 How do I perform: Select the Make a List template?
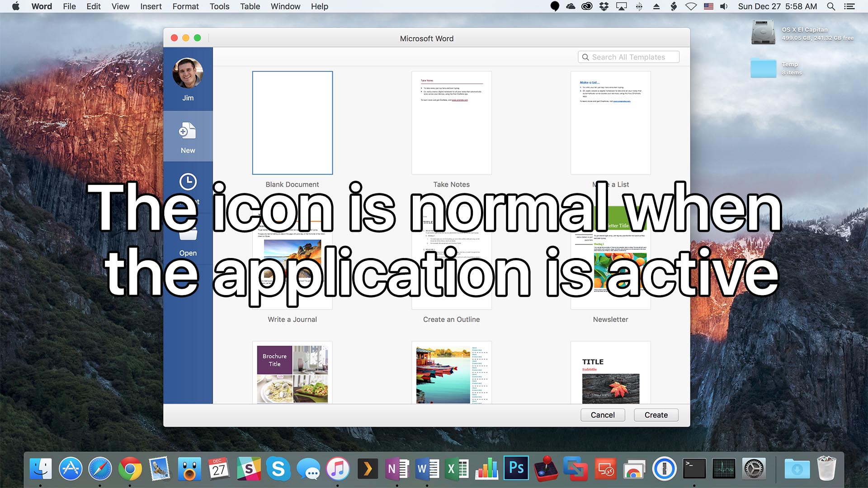(x=610, y=123)
